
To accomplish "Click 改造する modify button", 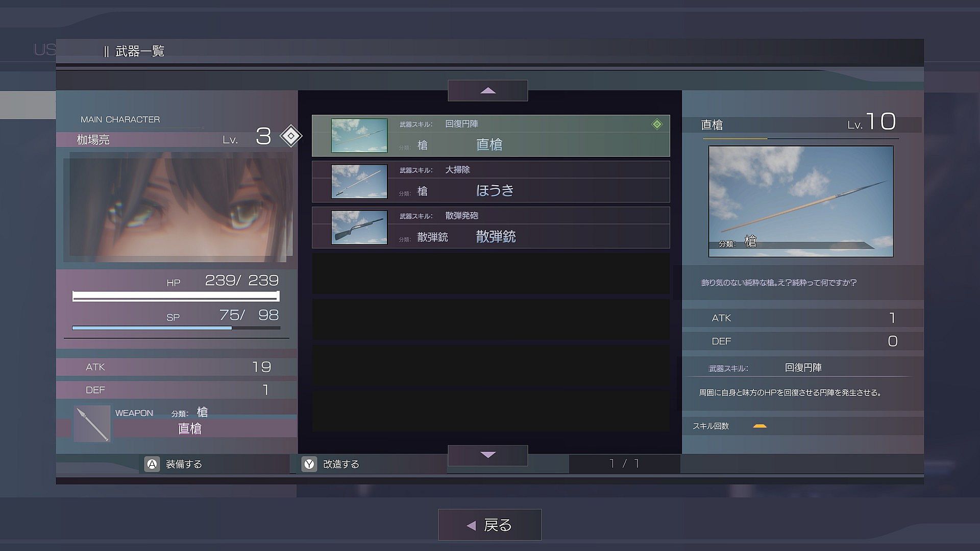I will 341,464.
